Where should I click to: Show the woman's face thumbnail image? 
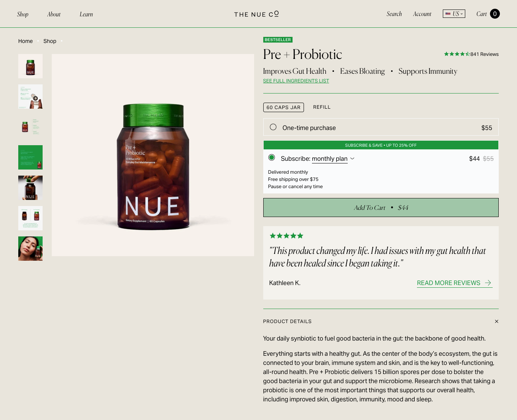pyautogui.click(x=30, y=249)
